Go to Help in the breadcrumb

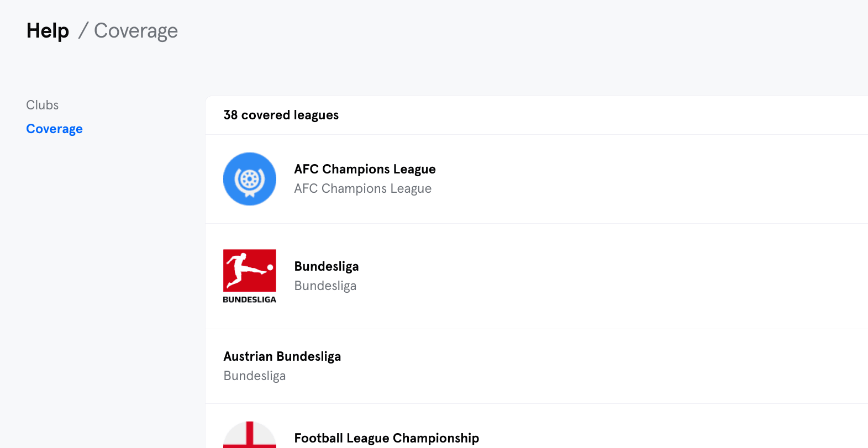click(48, 31)
